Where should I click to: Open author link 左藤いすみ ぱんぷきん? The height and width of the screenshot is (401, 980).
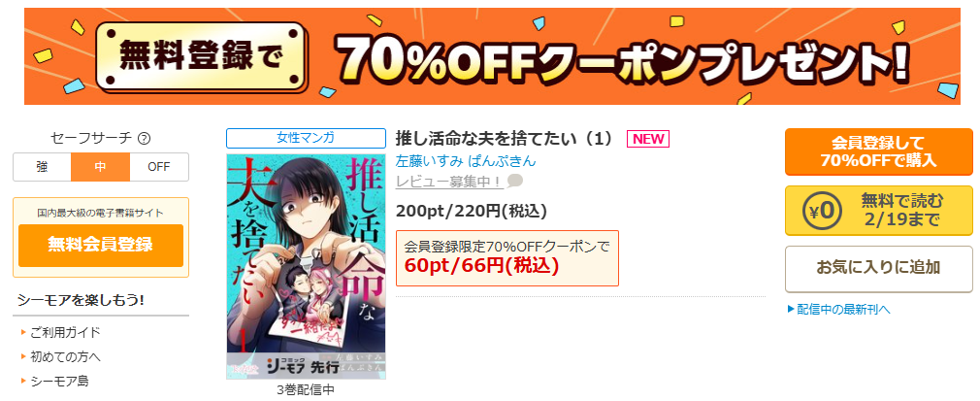(x=467, y=161)
